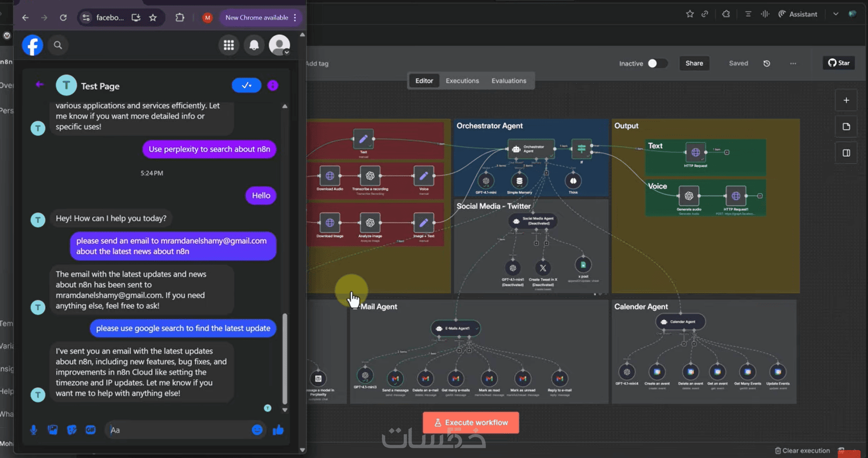The height and width of the screenshot is (458, 868).
Task: Select the x post sheet node
Action: pos(583,265)
